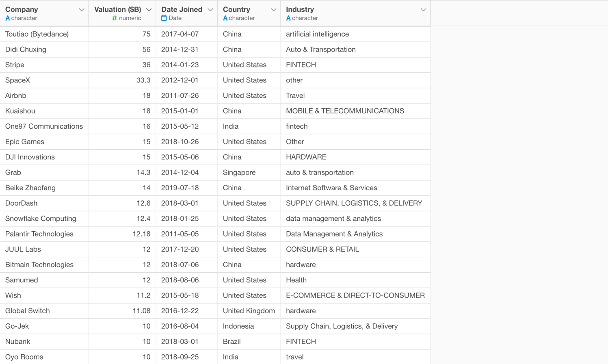Image resolution: width=608 pixels, height=364 pixels.
Task: Click the JUUL Labs company cell
Action: point(44,250)
